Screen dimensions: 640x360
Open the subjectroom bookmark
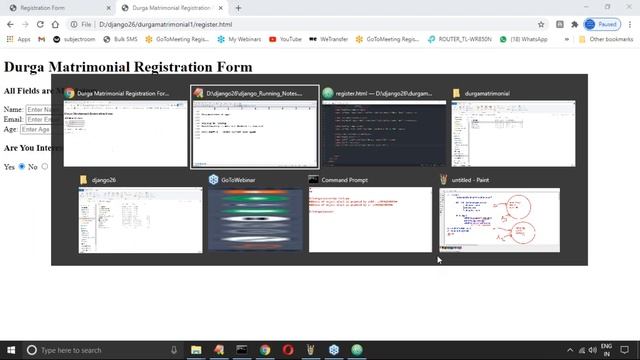(x=74, y=39)
